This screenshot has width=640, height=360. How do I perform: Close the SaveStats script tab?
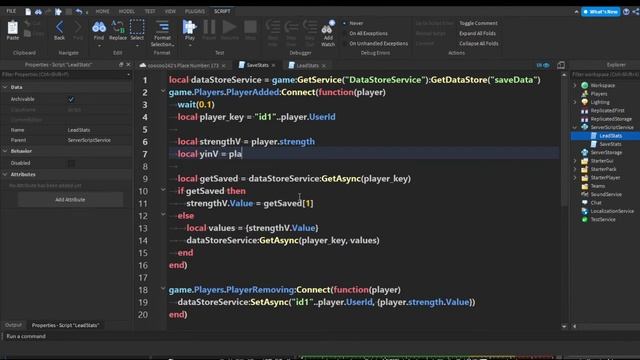(273, 65)
